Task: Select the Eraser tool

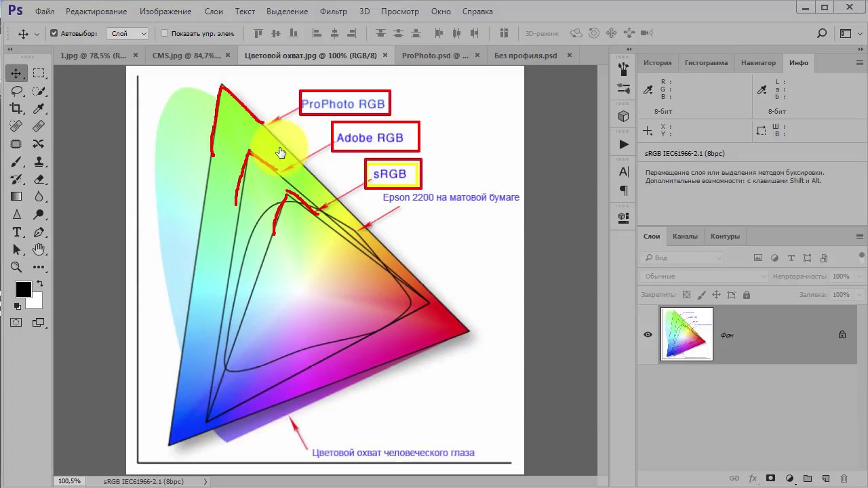Action: pyautogui.click(x=39, y=179)
